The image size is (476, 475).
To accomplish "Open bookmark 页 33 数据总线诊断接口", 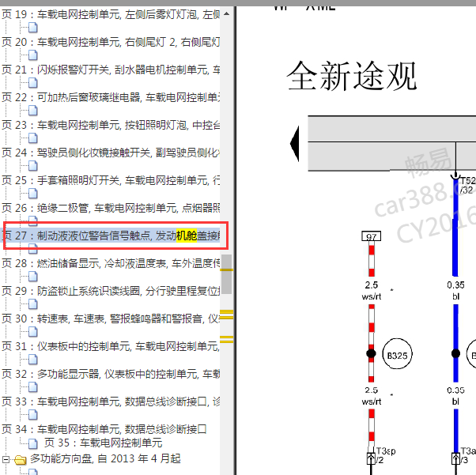I will pos(111,401).
